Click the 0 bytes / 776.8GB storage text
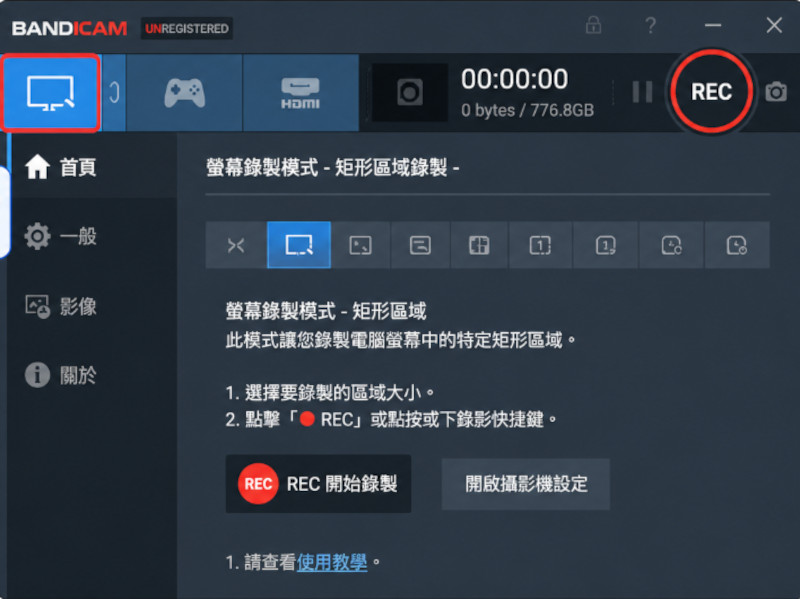This screenshot has height=599, width=800. tap(528, 110)
